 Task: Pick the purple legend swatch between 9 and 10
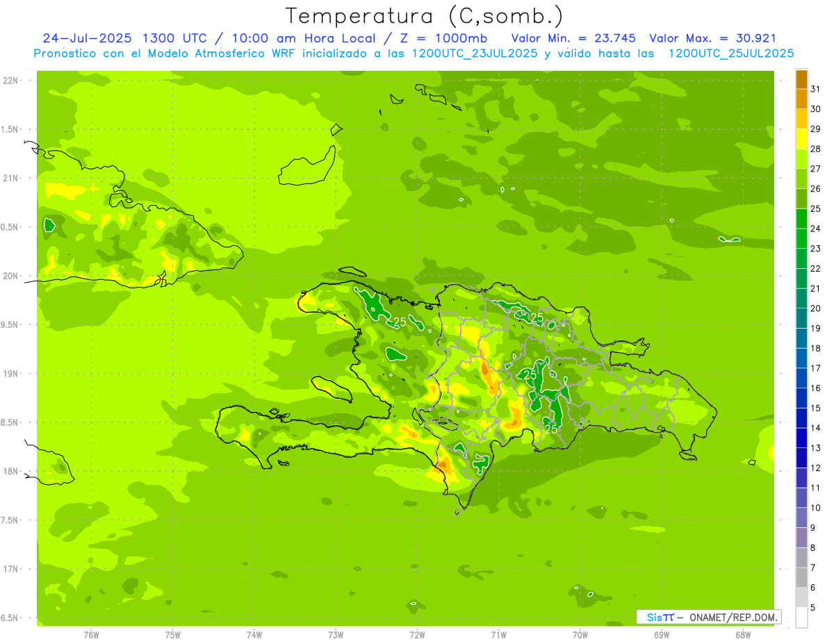coord(801,518)
